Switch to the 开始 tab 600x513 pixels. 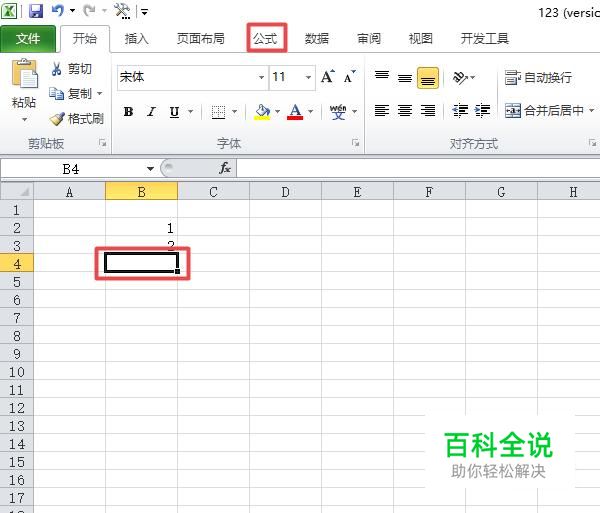coord(85,39)
